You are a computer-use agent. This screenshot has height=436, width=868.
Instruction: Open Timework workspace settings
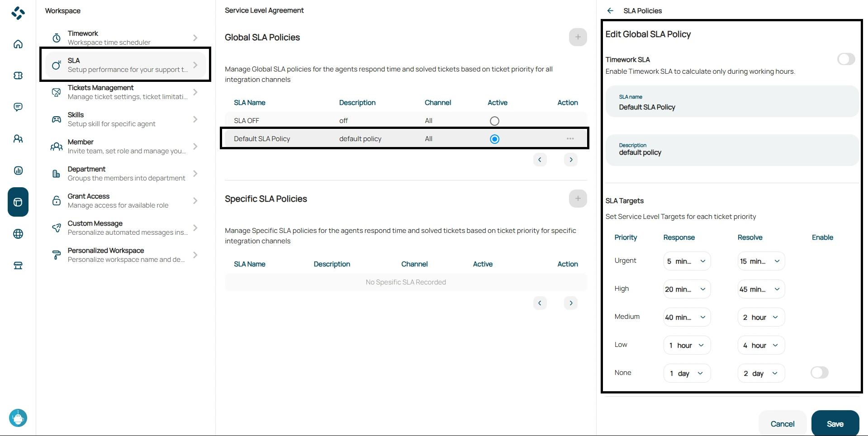[x=125, y=38]
